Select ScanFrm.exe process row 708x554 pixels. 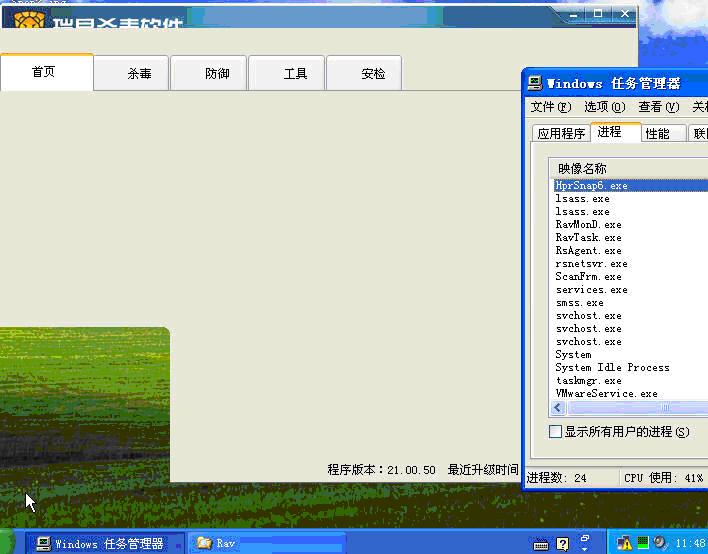pyautogui.click(x=631, y=276)
